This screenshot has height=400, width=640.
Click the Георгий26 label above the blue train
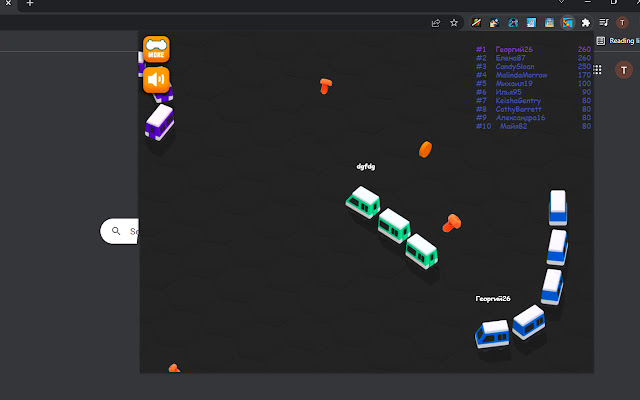(493, 299)
